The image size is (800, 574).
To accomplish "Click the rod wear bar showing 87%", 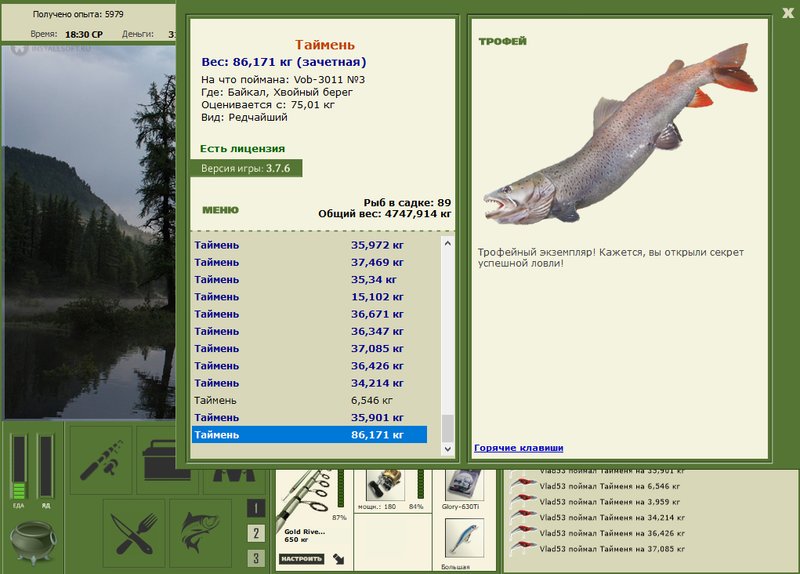I will point(341,489).
